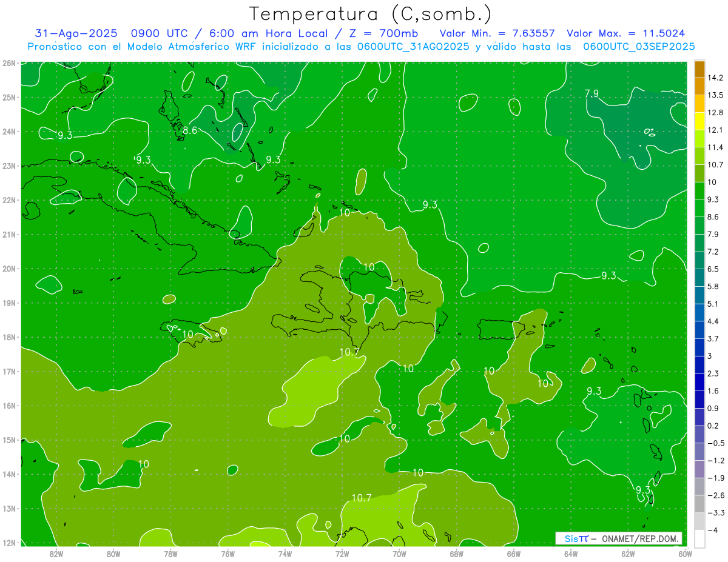
Task: Click the 80W longitude axis label
Action: 113,554
